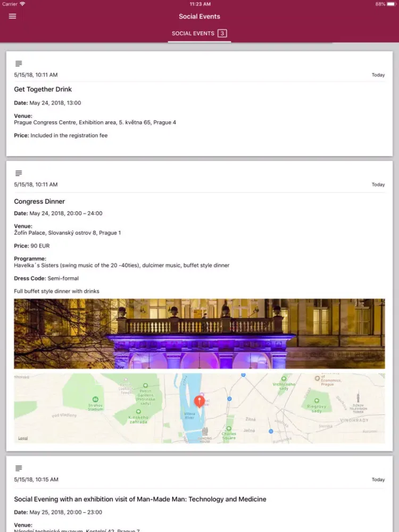399x532 pixels.
Task: Open Social Evening Man-Made Man exhibition title
Action: (x=140, y=499)
